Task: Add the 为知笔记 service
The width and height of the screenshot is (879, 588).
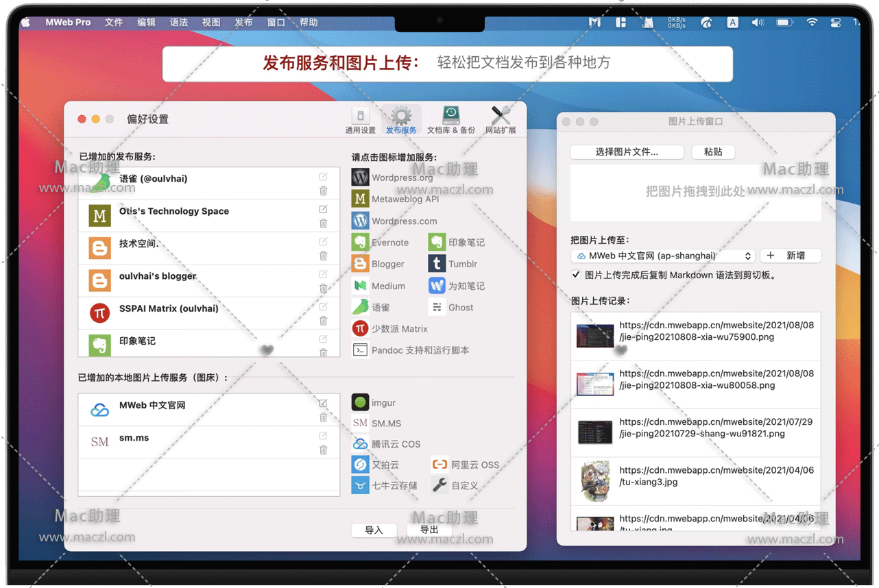Action: (437, 286)
